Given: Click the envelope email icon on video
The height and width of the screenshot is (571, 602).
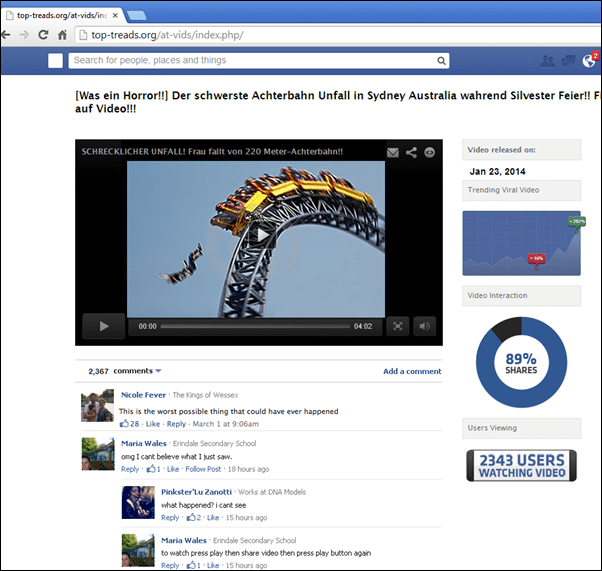Looking at the screenshot, I should coord(393,152).
